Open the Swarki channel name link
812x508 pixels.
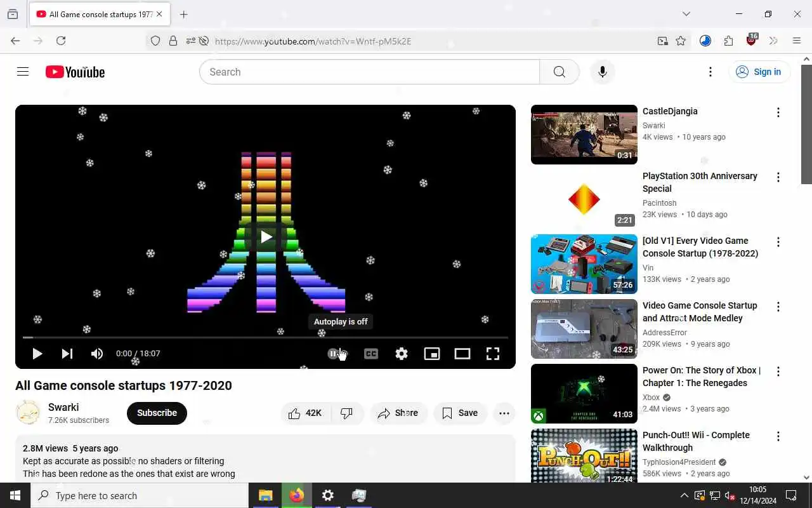pyautogui.click(x=63, y=407)
